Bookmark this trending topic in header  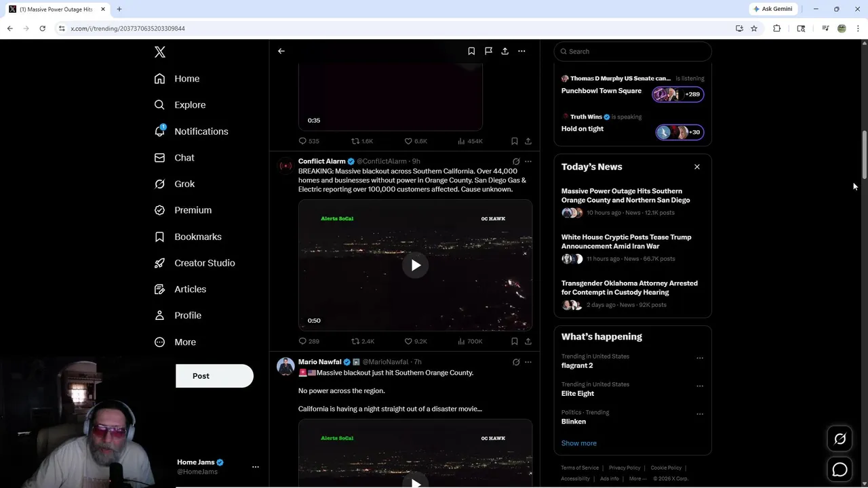(471, 51)
